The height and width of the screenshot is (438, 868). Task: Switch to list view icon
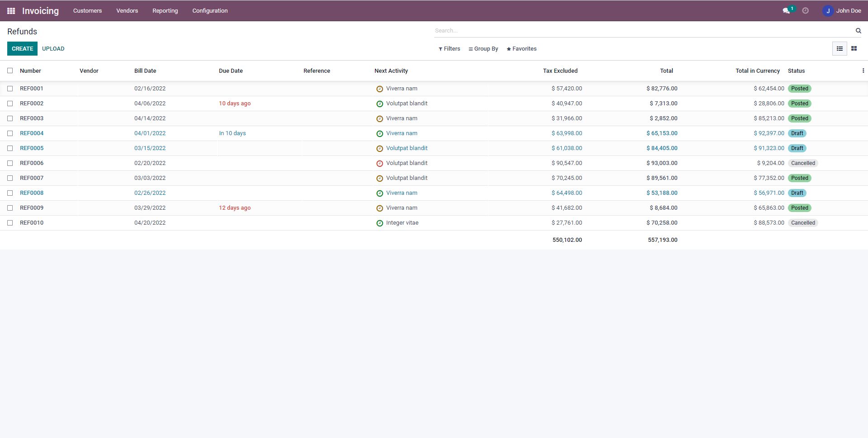[x=840, y=49]
